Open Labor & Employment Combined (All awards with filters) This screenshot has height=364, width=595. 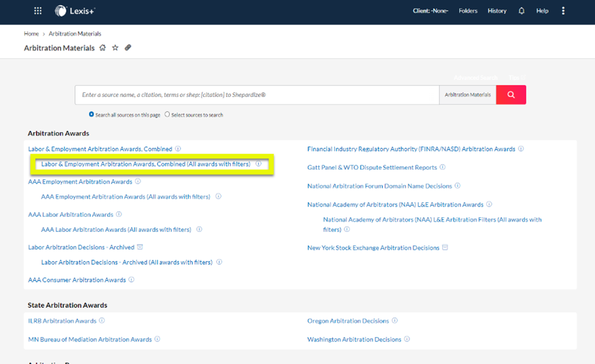(x=146, y=164)
